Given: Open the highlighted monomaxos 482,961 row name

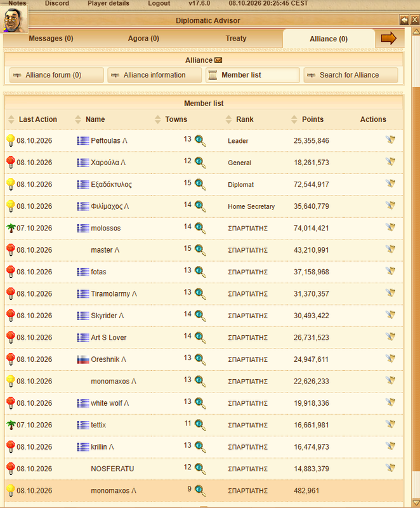Looking at the screenshot, I should click(x=114, y=491).
